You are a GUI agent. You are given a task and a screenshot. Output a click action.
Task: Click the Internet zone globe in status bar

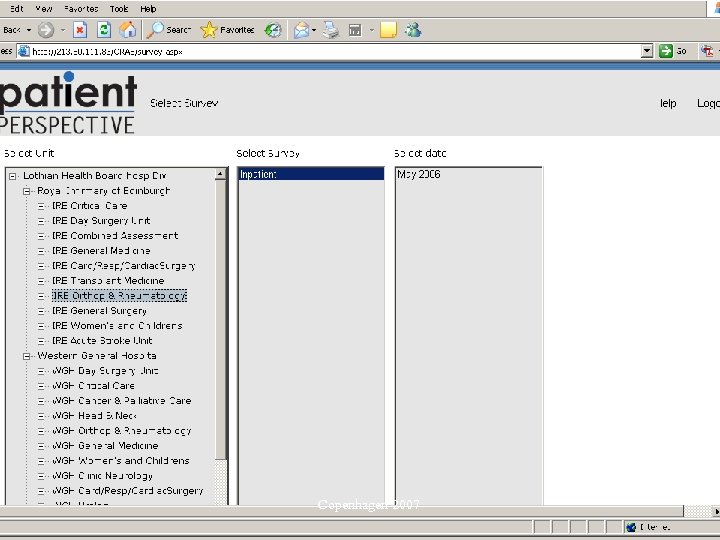pyautogui.click(x=631, y=527)
